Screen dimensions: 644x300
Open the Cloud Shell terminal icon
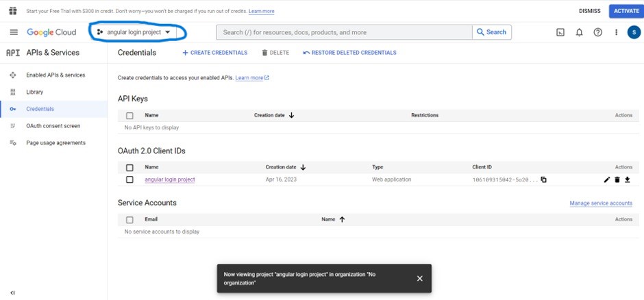point(560,32)
